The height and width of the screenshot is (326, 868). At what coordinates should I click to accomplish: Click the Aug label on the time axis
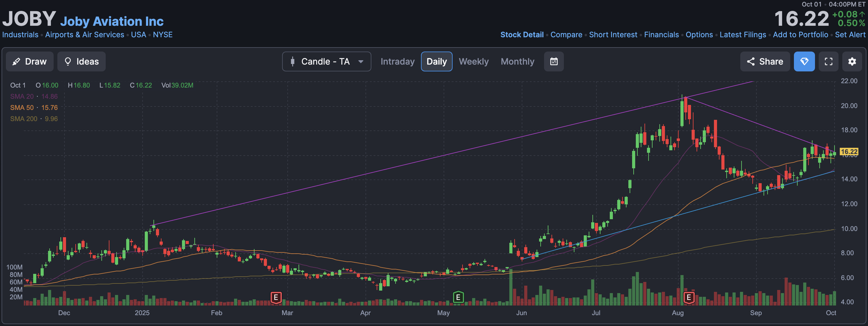(x=678, y=313)
